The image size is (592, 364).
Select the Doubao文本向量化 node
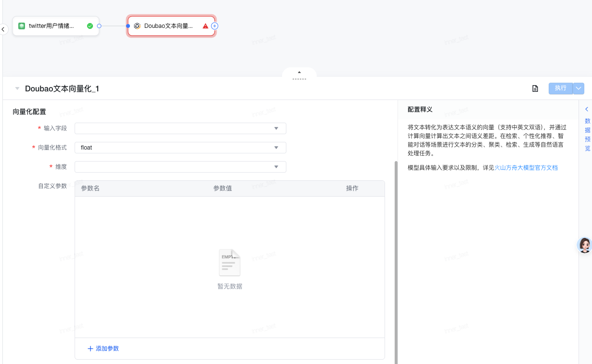pyautogui.click(x=171, y=26)
